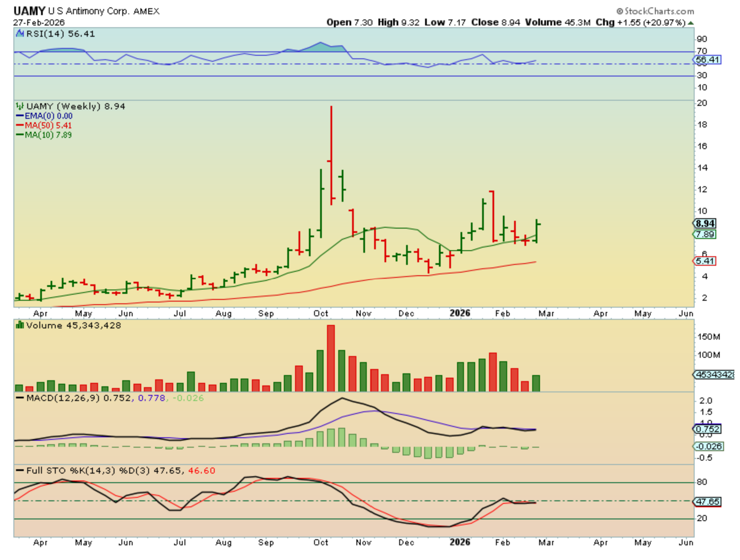Click the RSI(14) 56.41 panel label
Image resolution: width=740 pixels, height=560 pixels.
point(60,34)
